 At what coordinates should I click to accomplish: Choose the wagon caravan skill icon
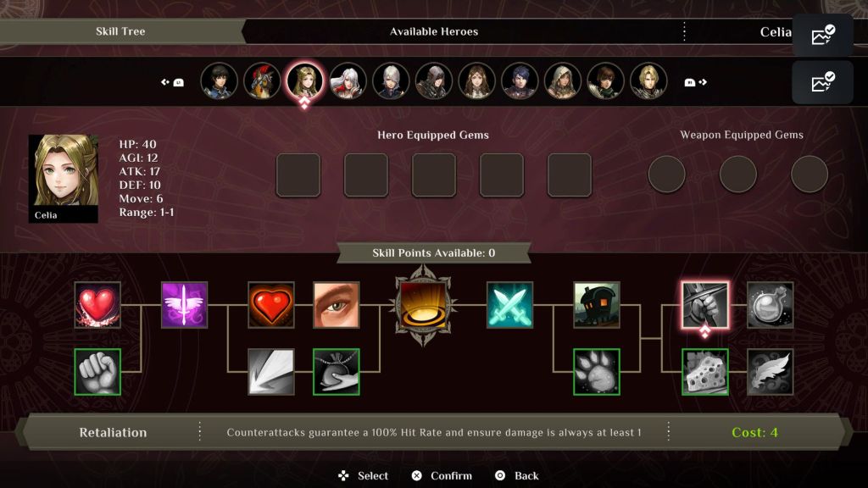click(x=596, y=305)
